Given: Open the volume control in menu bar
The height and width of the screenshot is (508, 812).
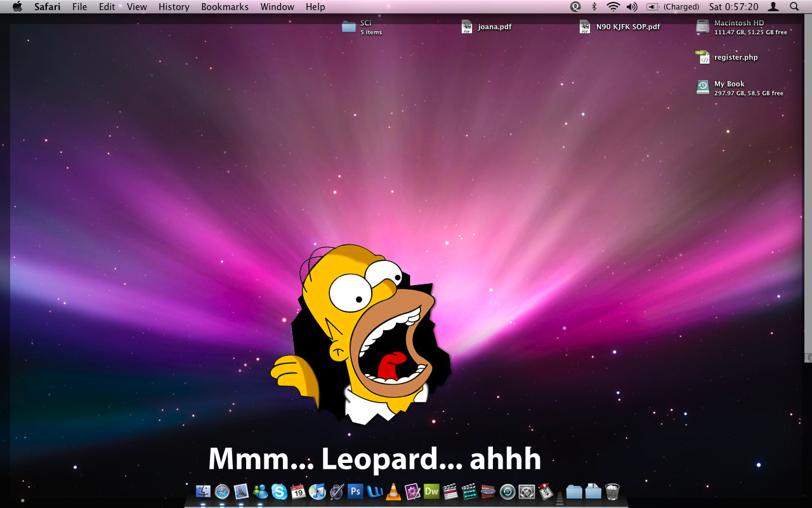Looking at the screenshot, I should tap(632, 7).
